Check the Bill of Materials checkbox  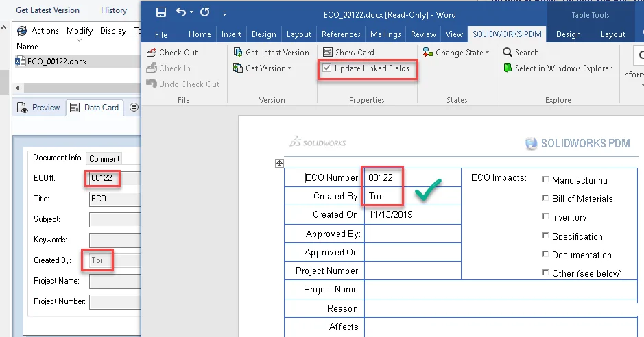click(x=546, y=199)
